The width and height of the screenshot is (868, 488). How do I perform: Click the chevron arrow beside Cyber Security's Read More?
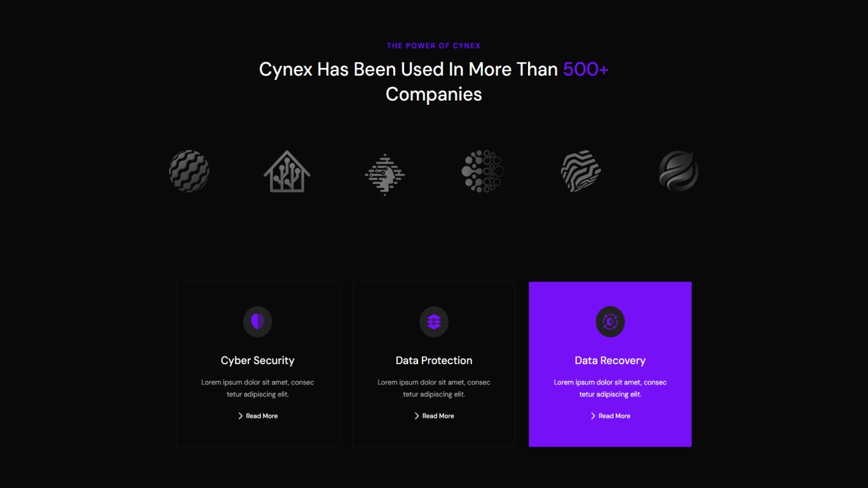pos(240,416)
